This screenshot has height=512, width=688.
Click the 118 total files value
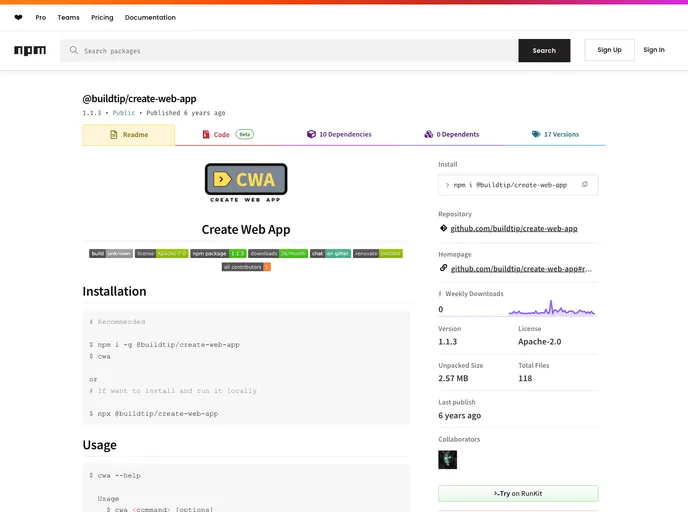(525, 378)
